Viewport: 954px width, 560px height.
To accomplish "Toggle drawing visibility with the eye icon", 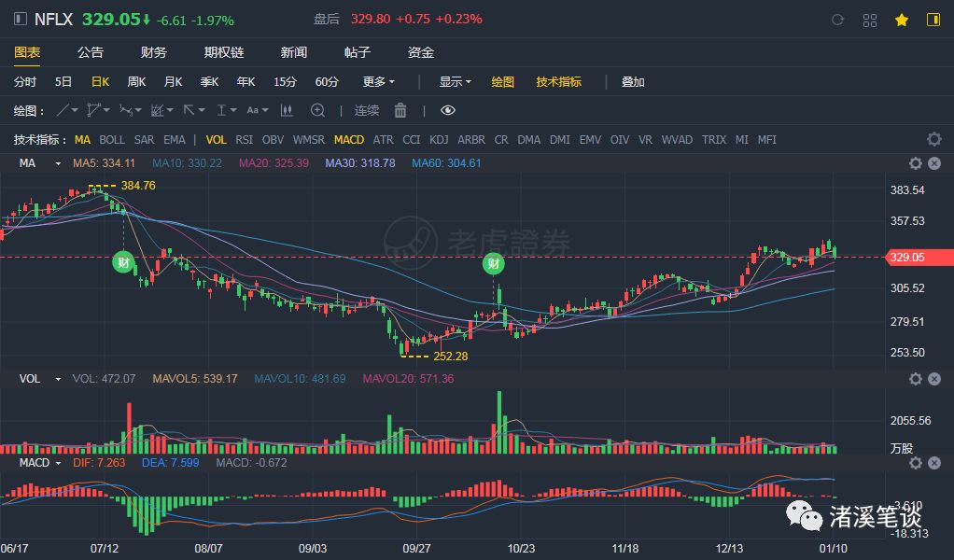I will pos(448,111).
